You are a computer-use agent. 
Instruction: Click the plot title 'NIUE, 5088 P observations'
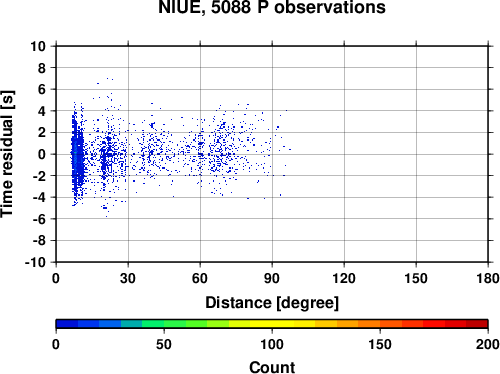(272, 7)
